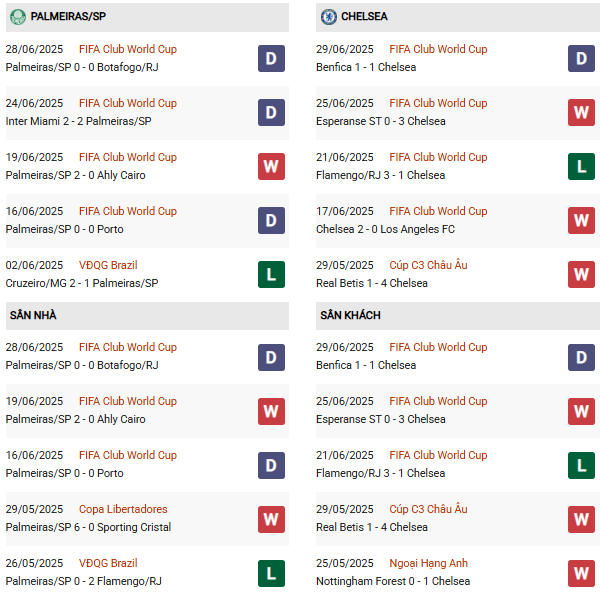Open the Inter Miami 2 - 2 Palmeiras match
The width and height of the screenshot is (600, 594).
tap(77, 121)
